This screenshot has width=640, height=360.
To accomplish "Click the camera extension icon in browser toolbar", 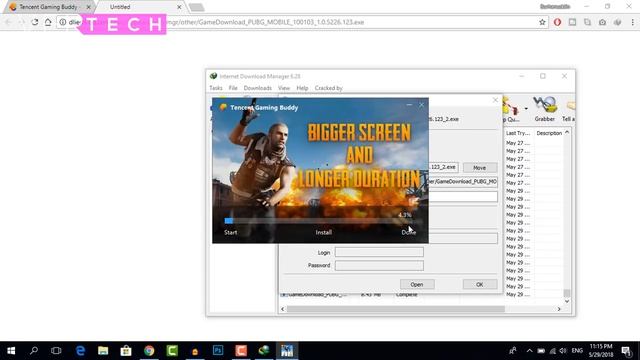I will [x=602, y=22].
